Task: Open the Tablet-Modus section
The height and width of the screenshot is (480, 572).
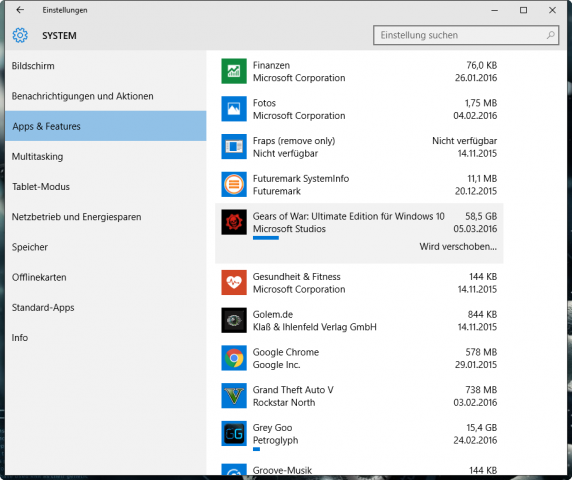Action: coord(106,187)
